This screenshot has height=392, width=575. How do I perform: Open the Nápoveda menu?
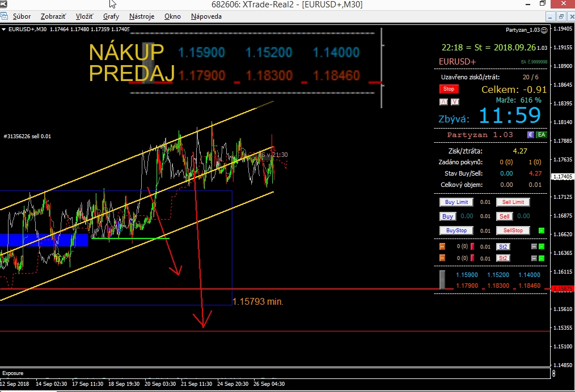coord(206,16)
